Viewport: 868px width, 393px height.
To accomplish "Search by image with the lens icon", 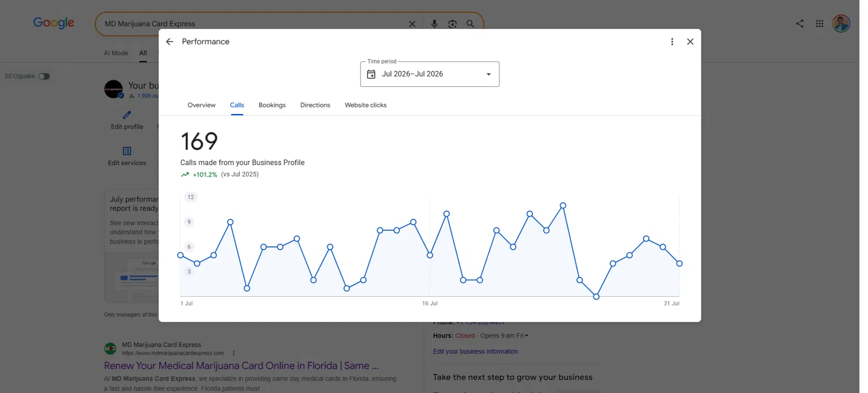I will (x=452, y=24).
